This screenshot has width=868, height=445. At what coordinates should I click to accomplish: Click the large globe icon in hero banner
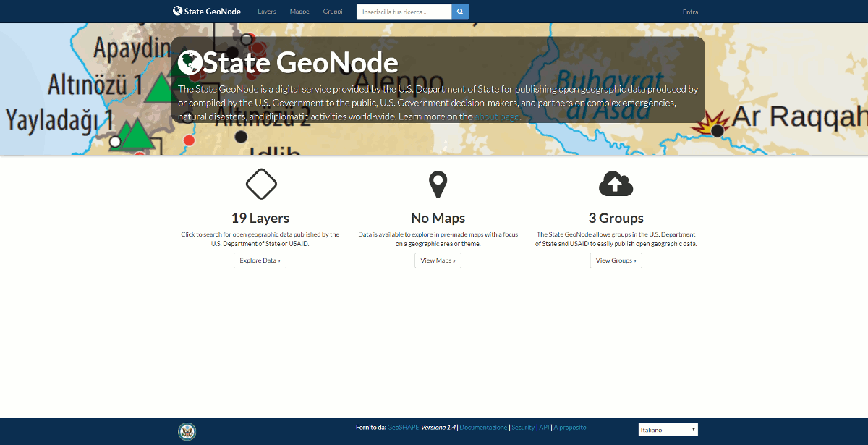pos(190,63)
